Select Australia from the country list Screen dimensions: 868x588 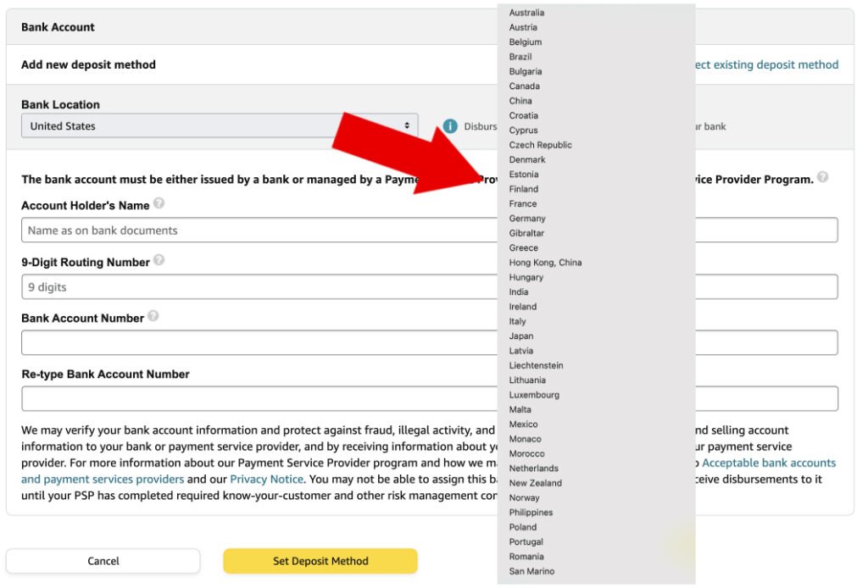click(x=526, y=13)
